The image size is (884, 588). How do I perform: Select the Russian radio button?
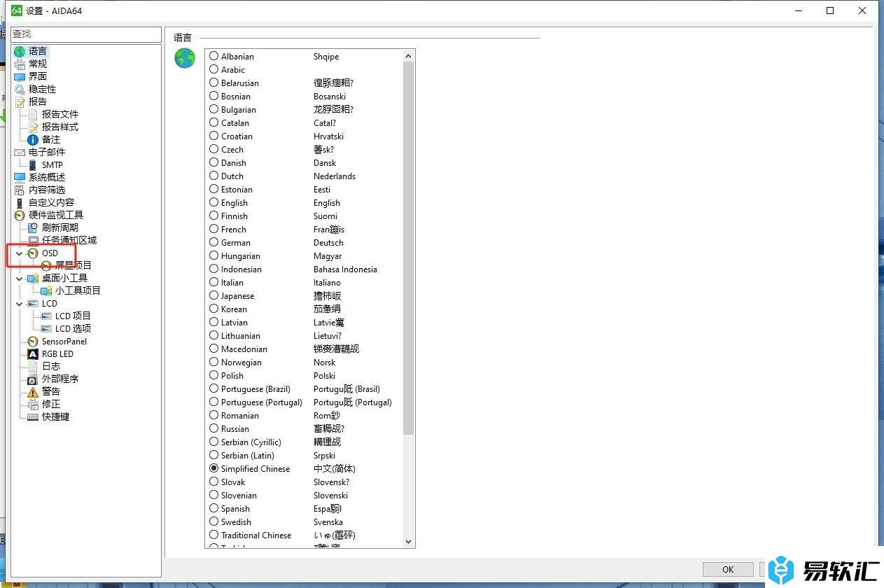tap(214, 428)
